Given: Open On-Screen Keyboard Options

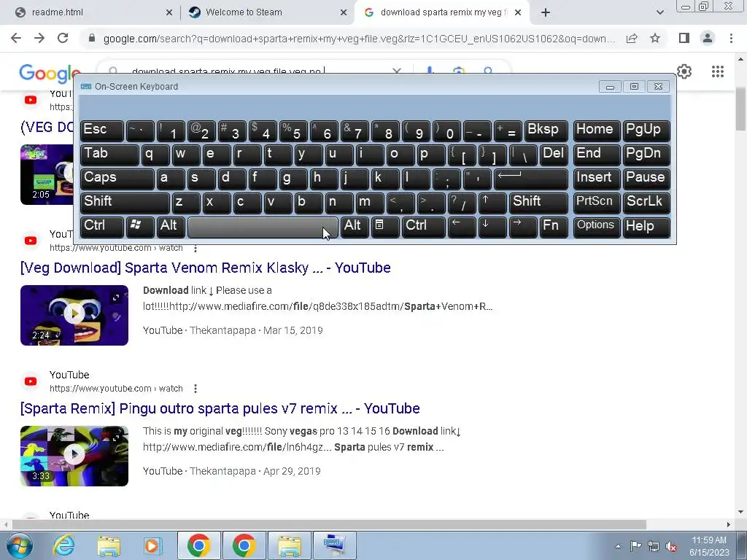Looking at the screenshot, I should 597,227.
